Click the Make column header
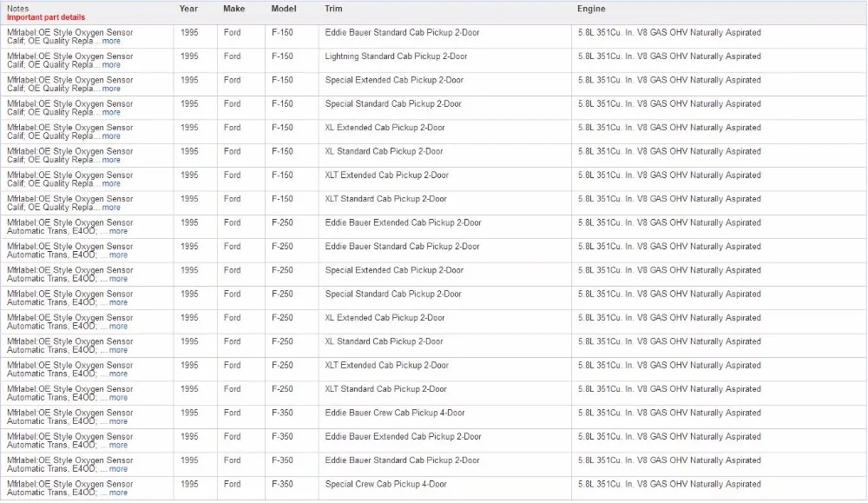 [234, 9]
